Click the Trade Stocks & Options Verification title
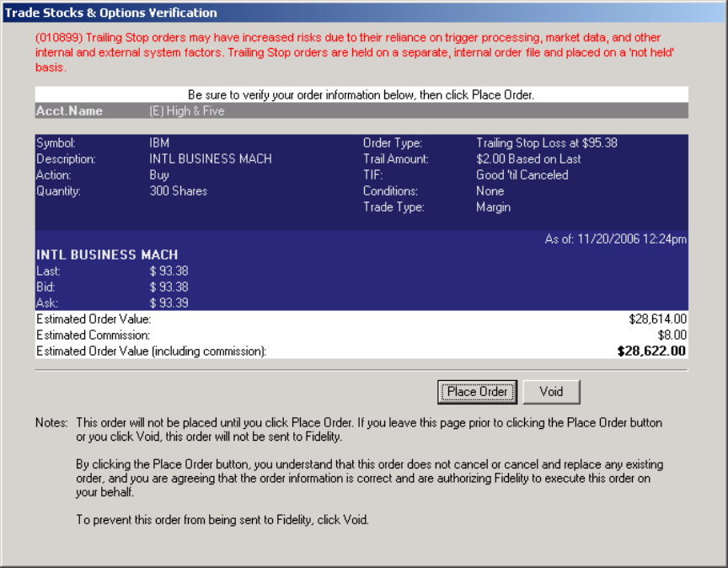728x568 pixels. coord(111,13)
